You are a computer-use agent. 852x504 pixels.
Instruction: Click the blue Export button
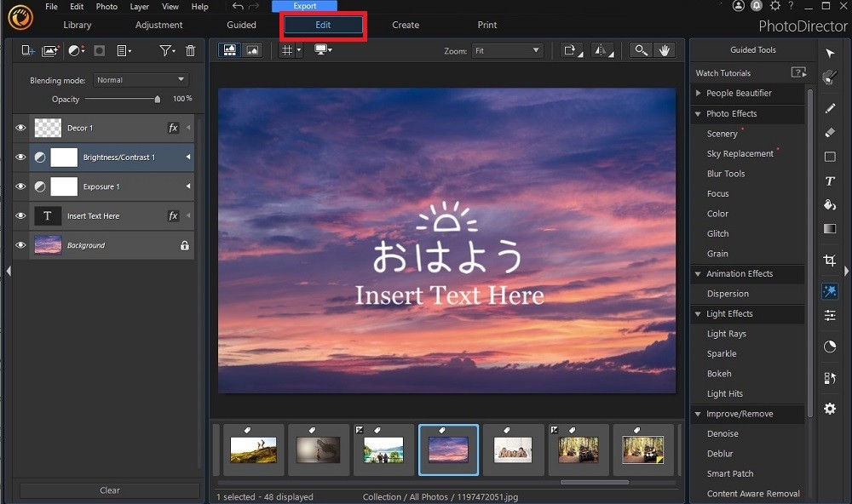304,5
